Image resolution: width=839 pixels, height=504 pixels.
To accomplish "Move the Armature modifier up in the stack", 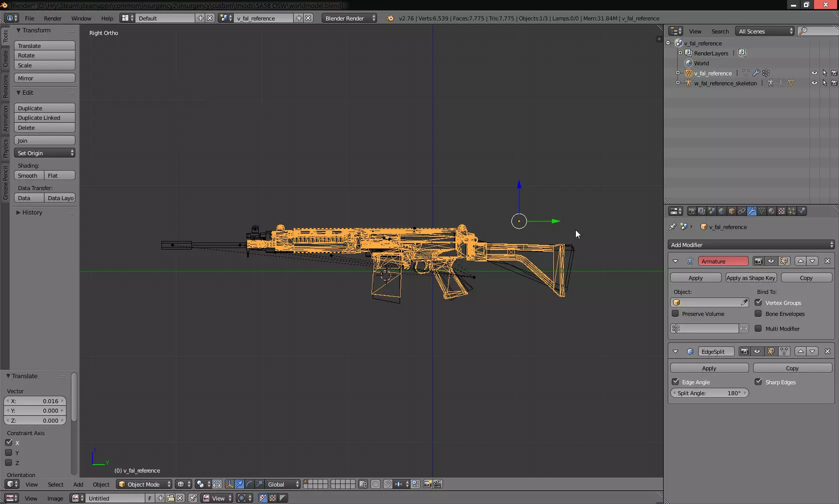I will coord(801,261).
